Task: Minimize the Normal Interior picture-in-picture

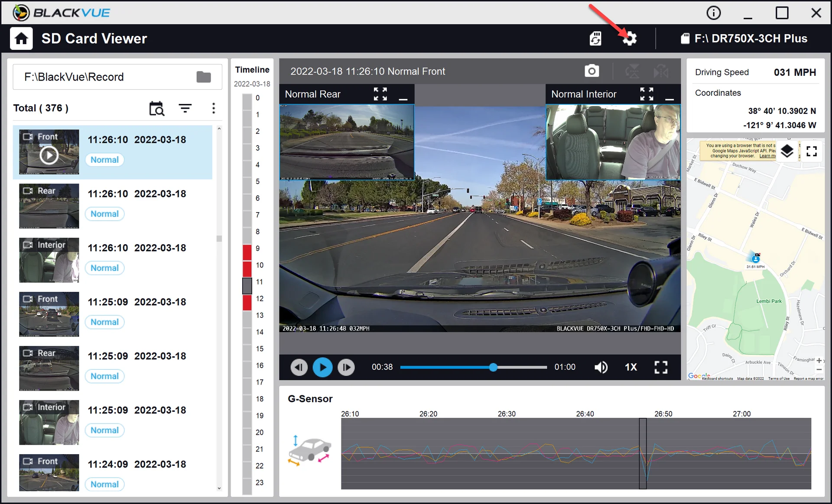Action: pyautogui.click(x=669, y=99)
